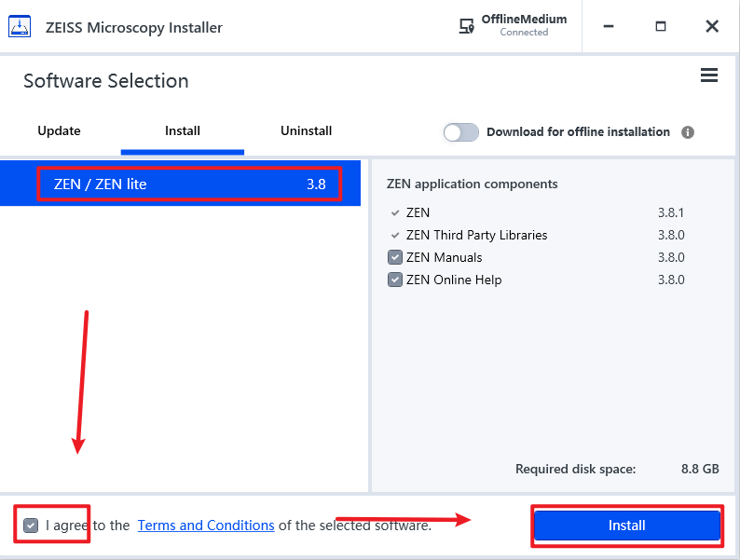The width and height of the screenshot is (740, 560).
Task: Uncheck the ZEN Manuals checkbox
Action: 395,257
